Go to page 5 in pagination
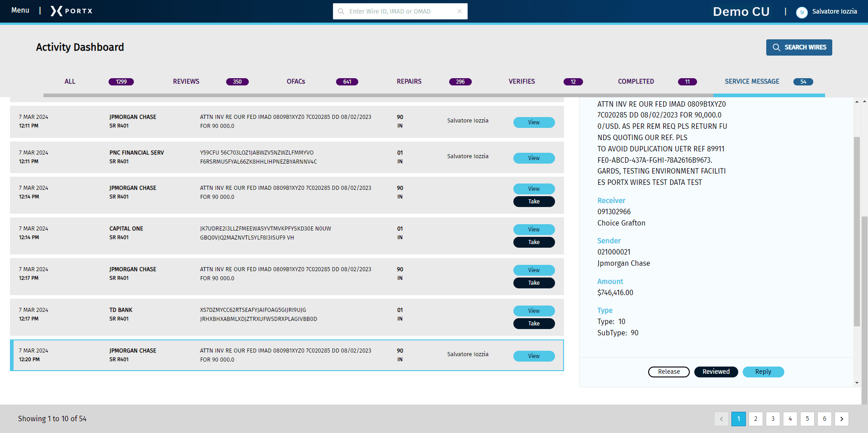 point(807,419)
